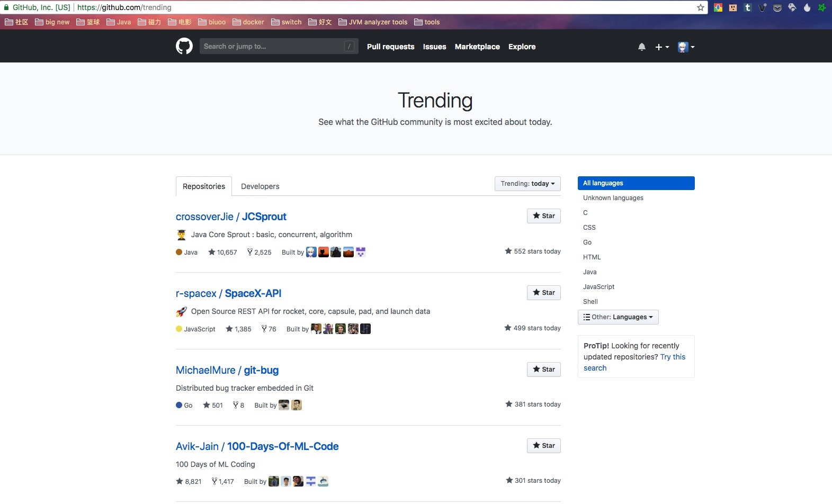Image resolution: width=832 pixels, height=504 pixels.
Task: Open the Trending: today period dropdown
Action: click(527, 184)
